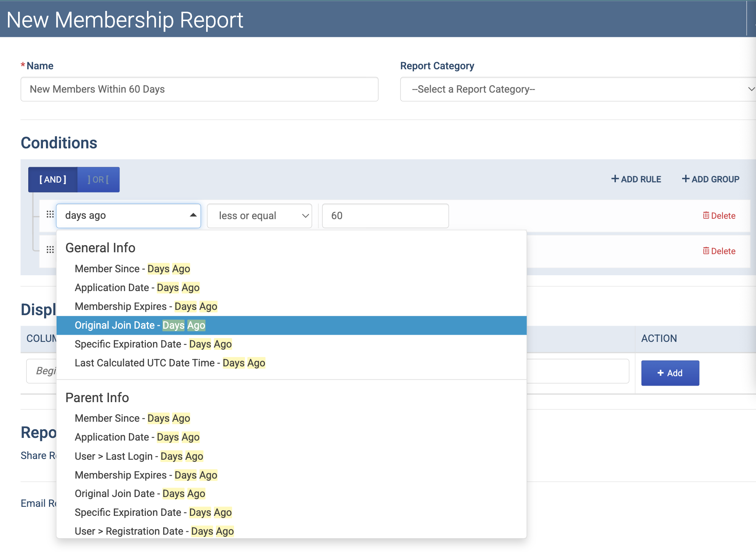Click the blue + Add button
This screenshot has height=552, width=756.
coord(670,373)
